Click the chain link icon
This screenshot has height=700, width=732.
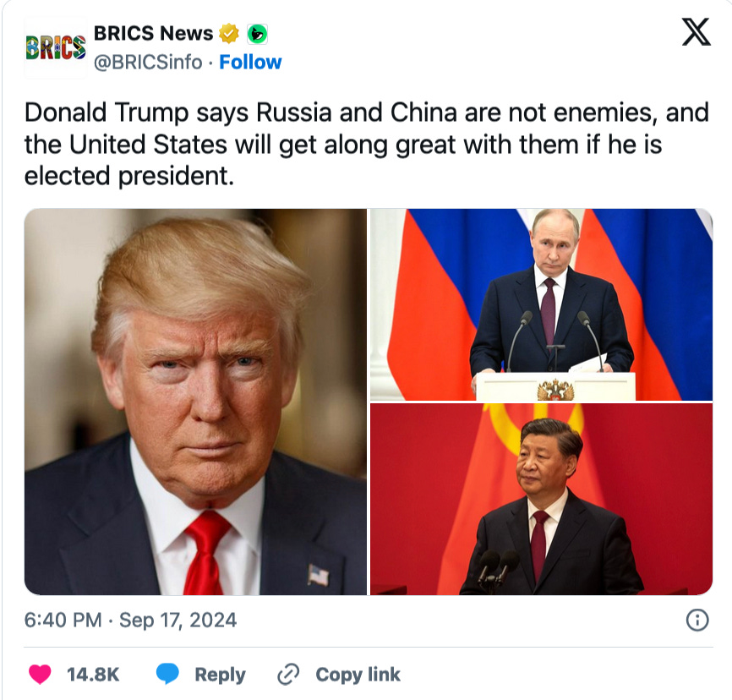288,674
